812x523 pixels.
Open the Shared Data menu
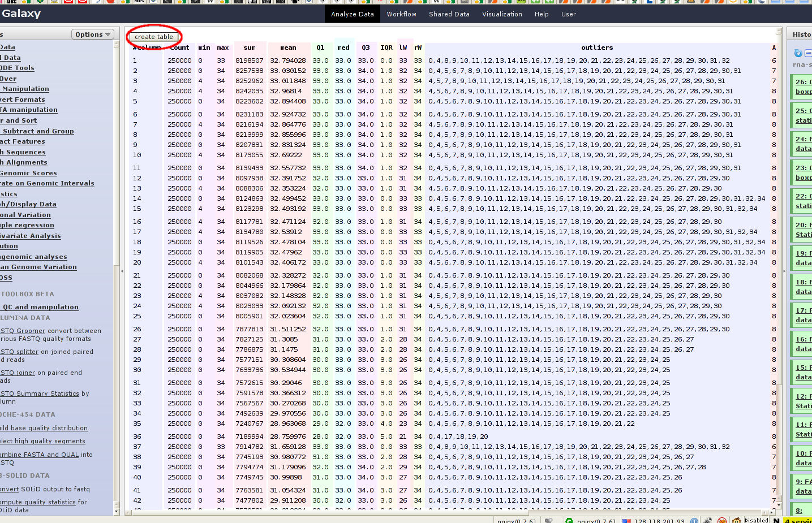[x=449, y=14]
